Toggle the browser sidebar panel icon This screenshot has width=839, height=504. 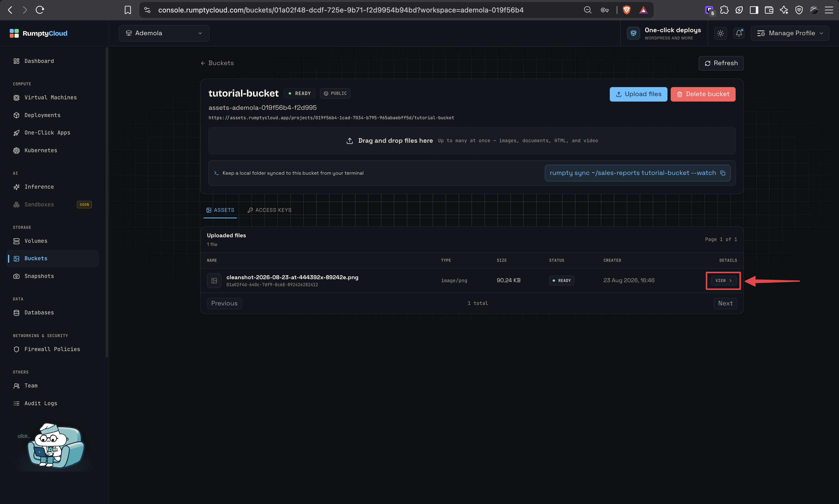click(x=754, y=10)
